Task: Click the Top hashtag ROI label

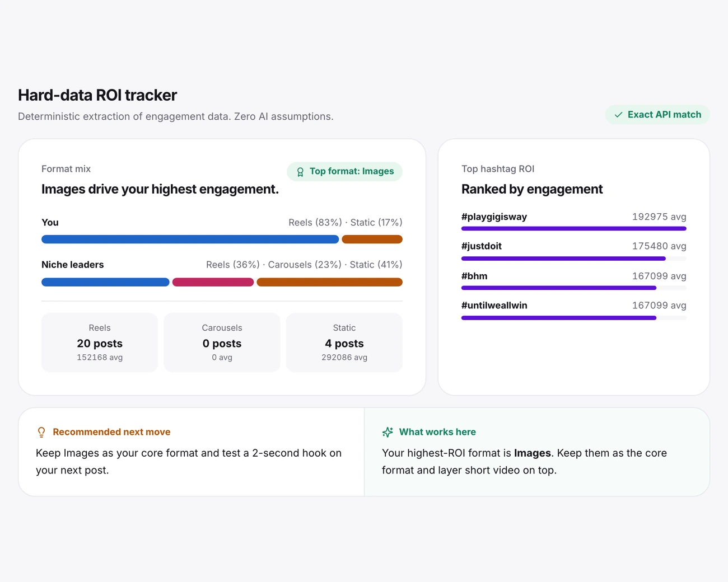Action: (498, 169)
